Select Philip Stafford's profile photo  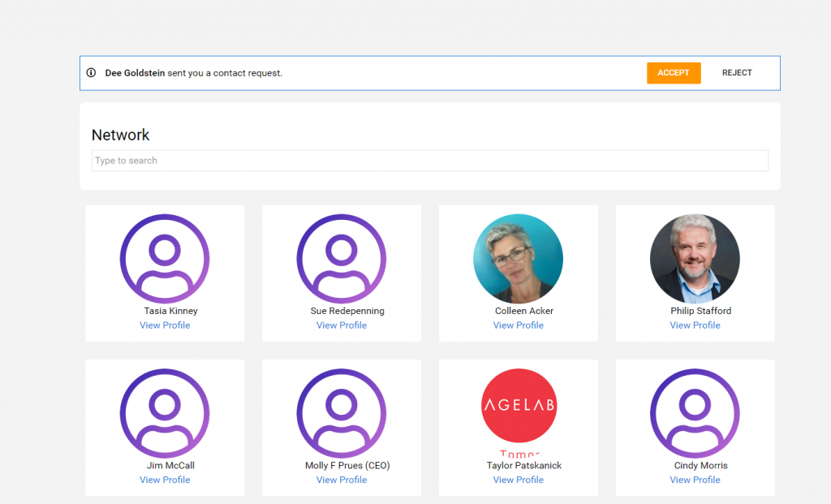[x=695, y=259]
